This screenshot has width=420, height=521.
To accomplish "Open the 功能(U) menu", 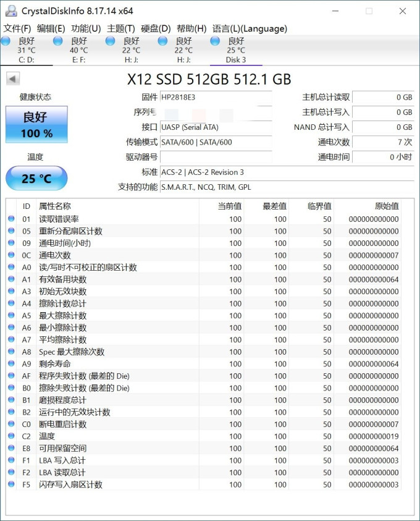I will [x=86, y=28].
